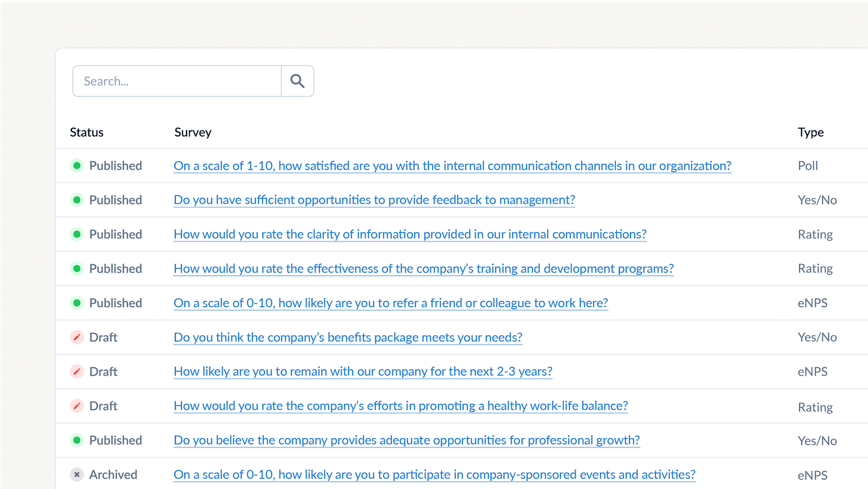Open the professional growth opportunities survey link
Viewport: 868px width, 489px height.
[407, 440]
